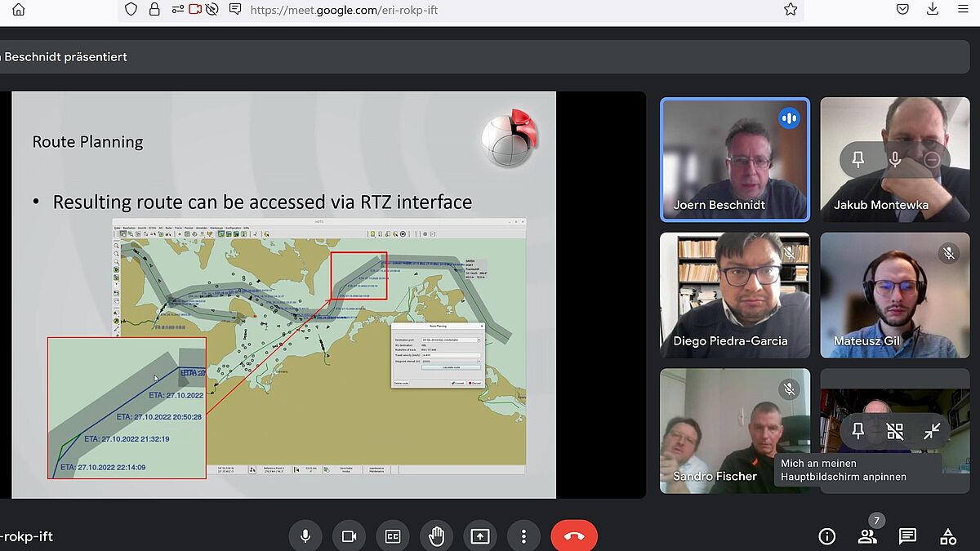This screenshot has height=551, width=980.
Task: Click the present screen button
Action: click(x=480, y=536)
